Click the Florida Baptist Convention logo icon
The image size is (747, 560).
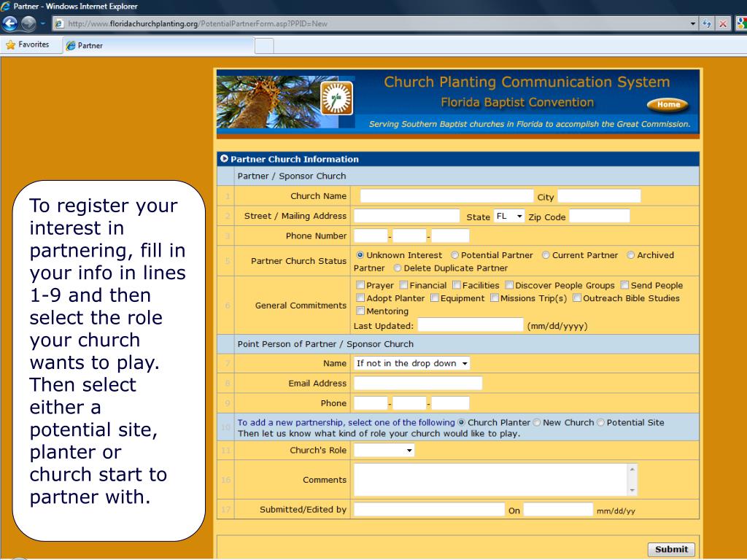pos(337,98)
